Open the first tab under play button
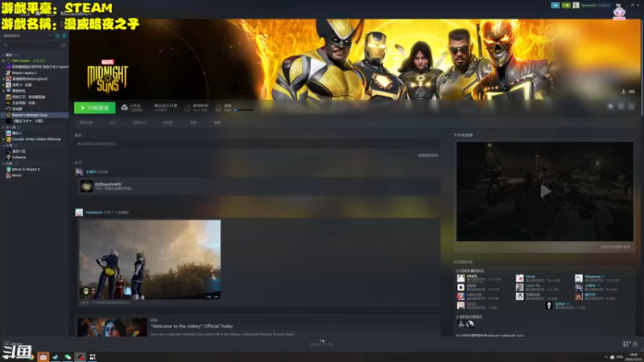644x362 pixels. point(86,122)
